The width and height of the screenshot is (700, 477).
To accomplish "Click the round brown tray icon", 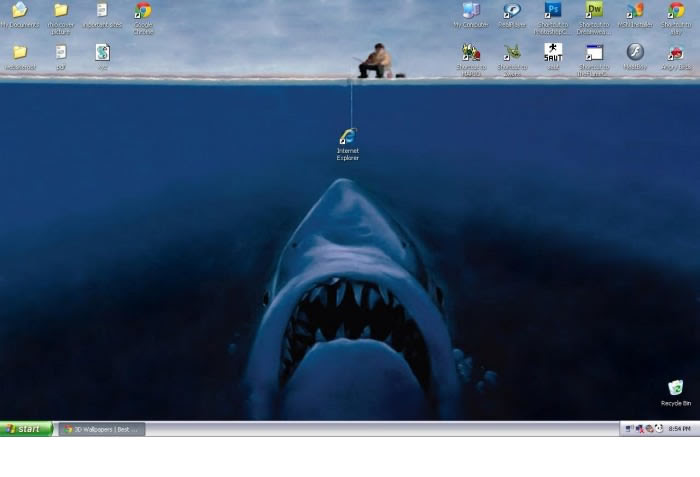I will tap(649, 429).
